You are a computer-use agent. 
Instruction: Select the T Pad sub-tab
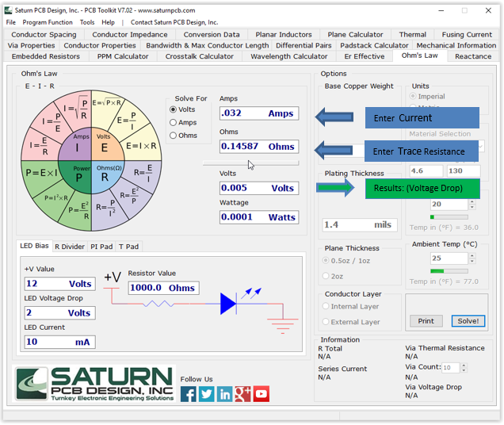(x=128, y=247)
